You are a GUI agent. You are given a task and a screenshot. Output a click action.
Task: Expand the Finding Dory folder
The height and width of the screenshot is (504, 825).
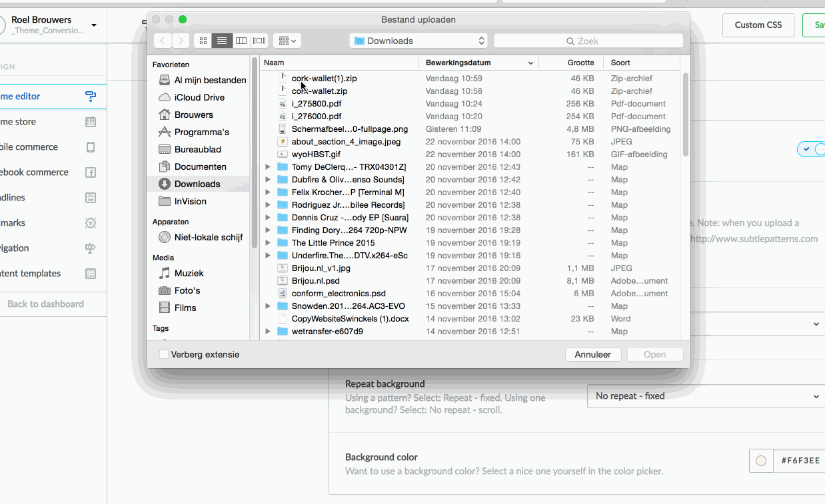(268, 230)
